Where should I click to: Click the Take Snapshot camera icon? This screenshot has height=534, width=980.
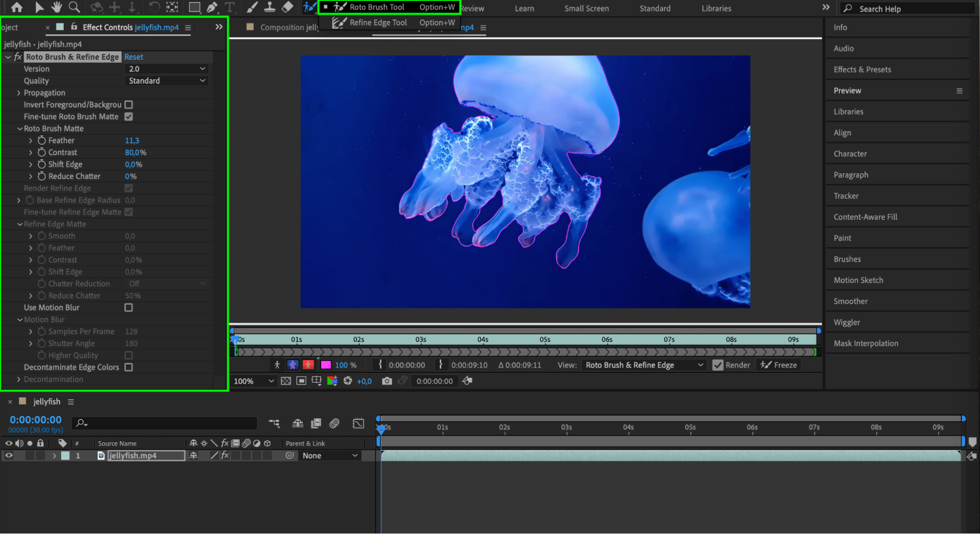coord(387,381)
